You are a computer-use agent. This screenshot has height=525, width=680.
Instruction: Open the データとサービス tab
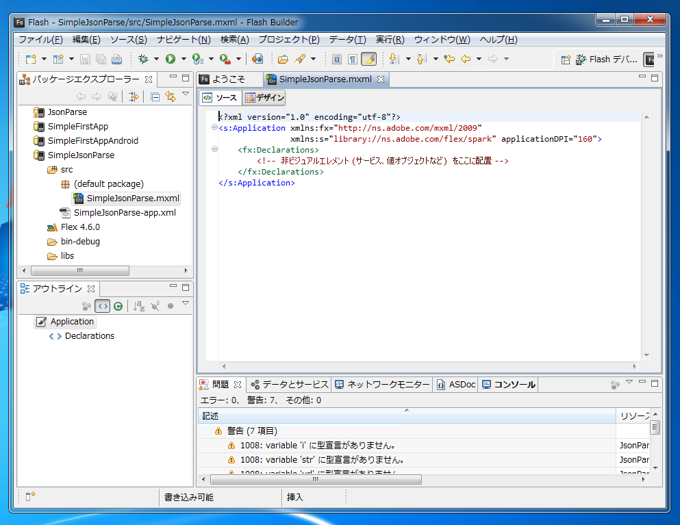click(x=290, y=385)
